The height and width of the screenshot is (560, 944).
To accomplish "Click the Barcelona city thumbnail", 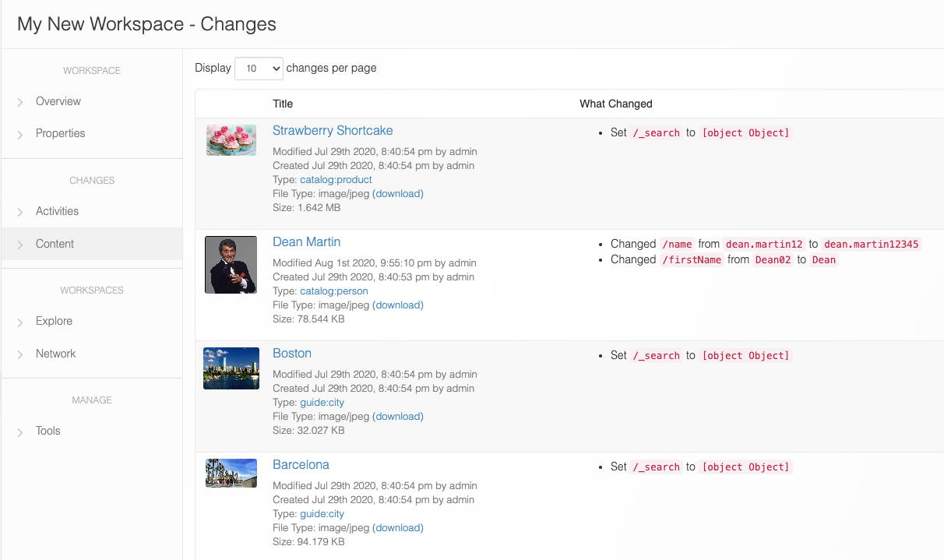I will click(231, 473).
